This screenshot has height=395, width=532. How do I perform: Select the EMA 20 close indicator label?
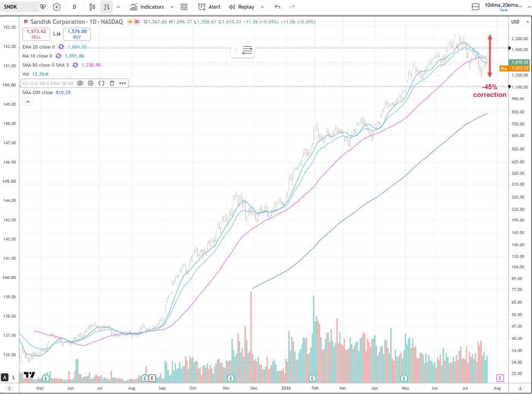(x=38, y=47)
